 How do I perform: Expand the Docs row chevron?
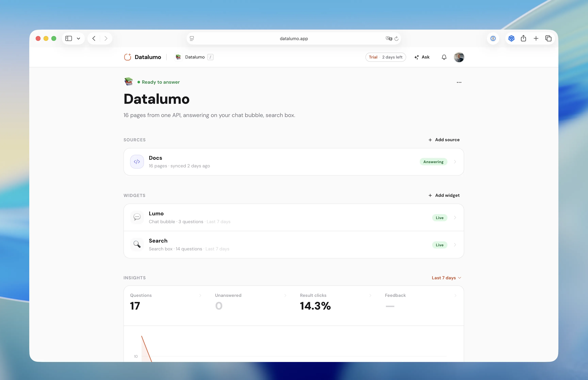(x=455, y=162)
